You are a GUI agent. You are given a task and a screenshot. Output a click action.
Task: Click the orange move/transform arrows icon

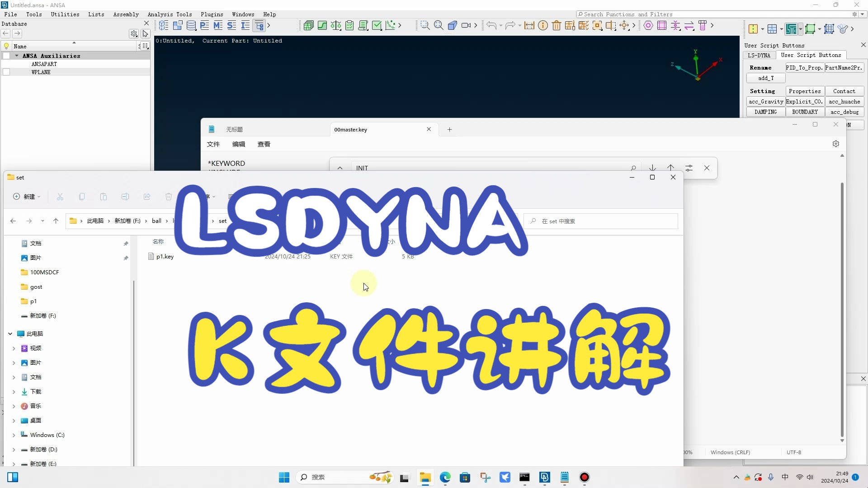(x=624, y=25)
